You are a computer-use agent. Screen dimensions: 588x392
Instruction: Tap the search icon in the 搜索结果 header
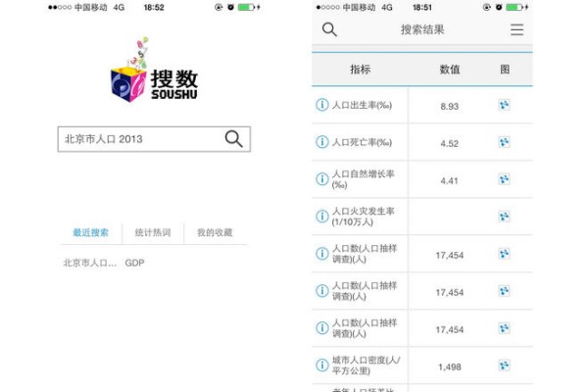point(329,29)
